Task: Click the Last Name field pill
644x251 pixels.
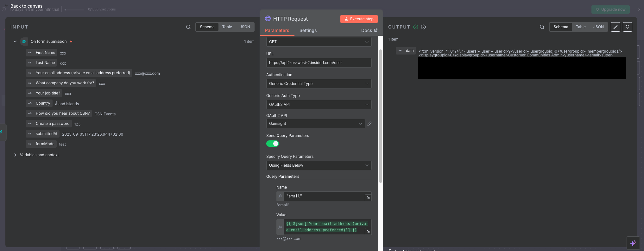Action: point(41,63)
